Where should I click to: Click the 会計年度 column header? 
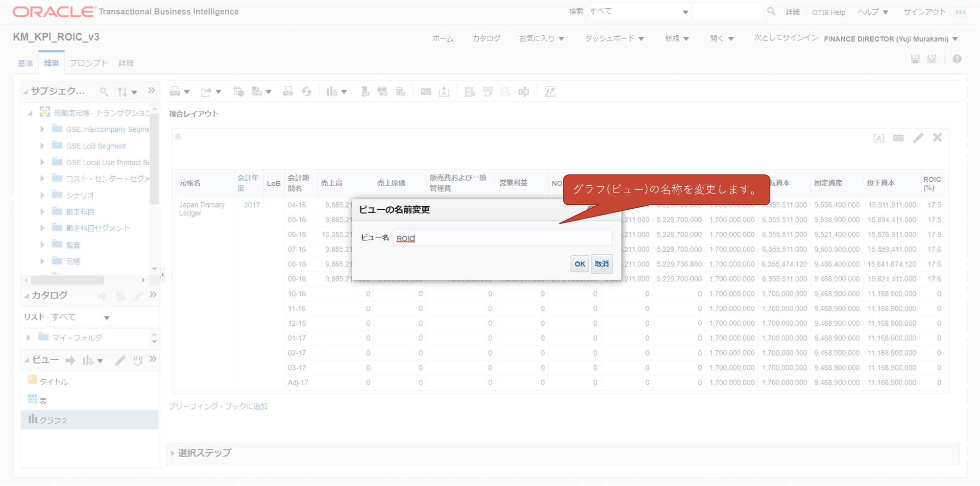pyautogui.click(x=248, y=183)
